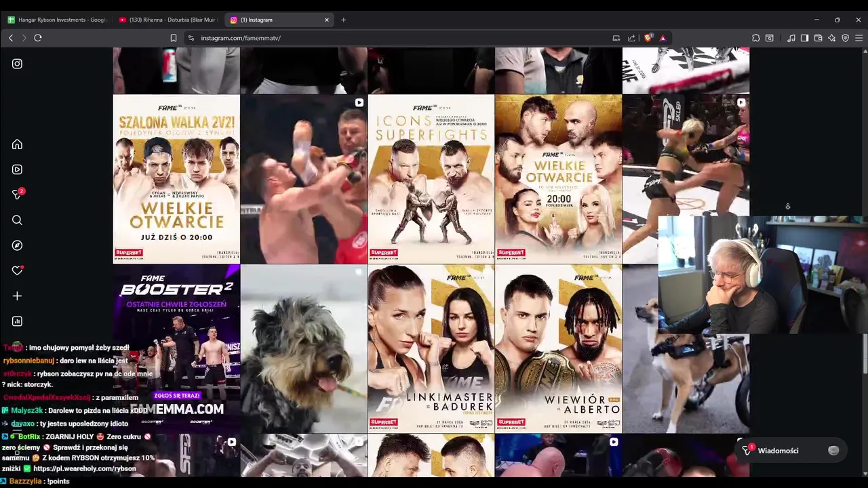This screenshot has height=488, width=868.
Task: Open the Wiadomości messages popup
Action: click(792, 451)
